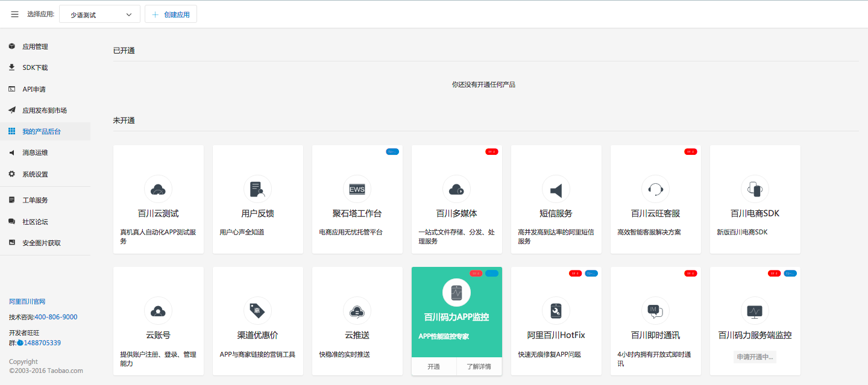Viewport: 868px width, 385px height.
Task: Click the blue badge on 阿里百川HotFix card
Action: click(x=591, y=274)
